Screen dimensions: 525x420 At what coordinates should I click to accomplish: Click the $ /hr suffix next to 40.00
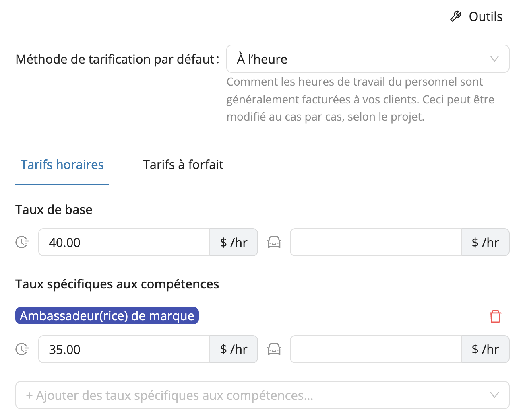(234, 242)
